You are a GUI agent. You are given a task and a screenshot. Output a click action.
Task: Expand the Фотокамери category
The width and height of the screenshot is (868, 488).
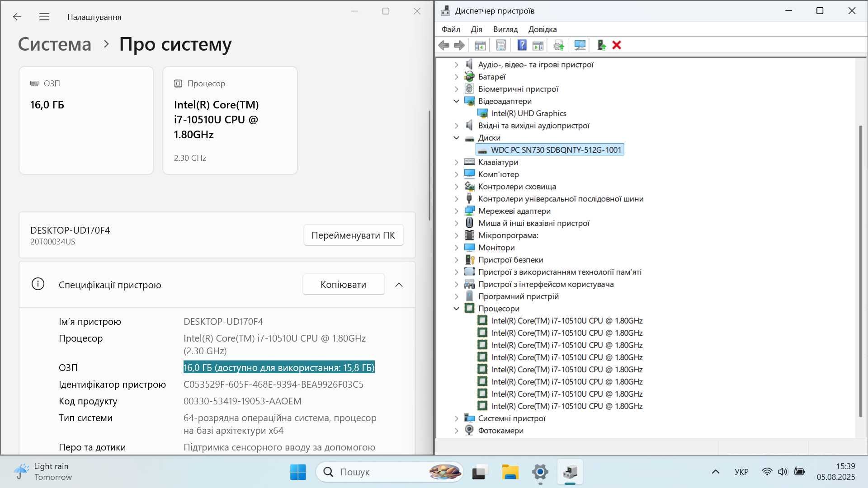pyautogui.click(x=456, y=431)
